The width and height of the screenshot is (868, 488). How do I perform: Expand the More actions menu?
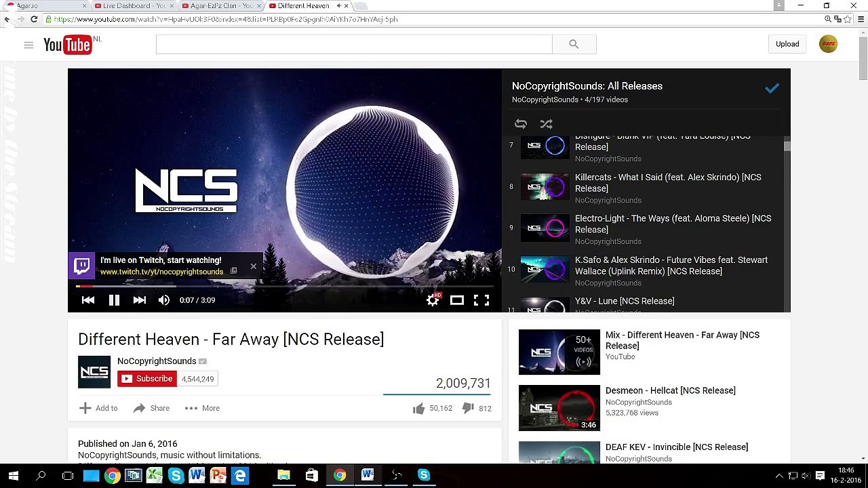[x=202, y=408]
